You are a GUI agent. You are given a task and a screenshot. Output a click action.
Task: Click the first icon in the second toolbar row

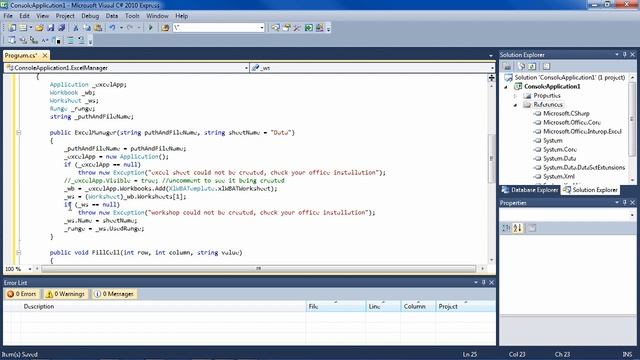coord(12,40)
